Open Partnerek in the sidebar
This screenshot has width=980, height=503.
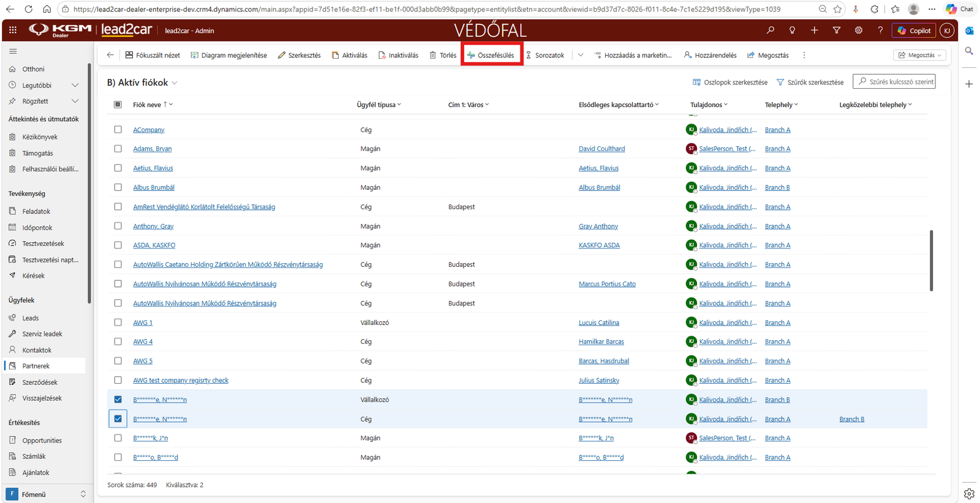point(45,366)
